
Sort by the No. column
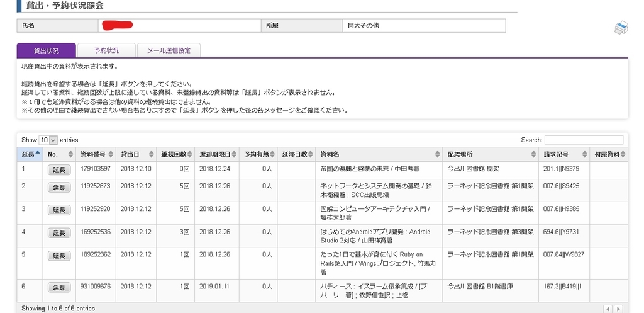59,154
